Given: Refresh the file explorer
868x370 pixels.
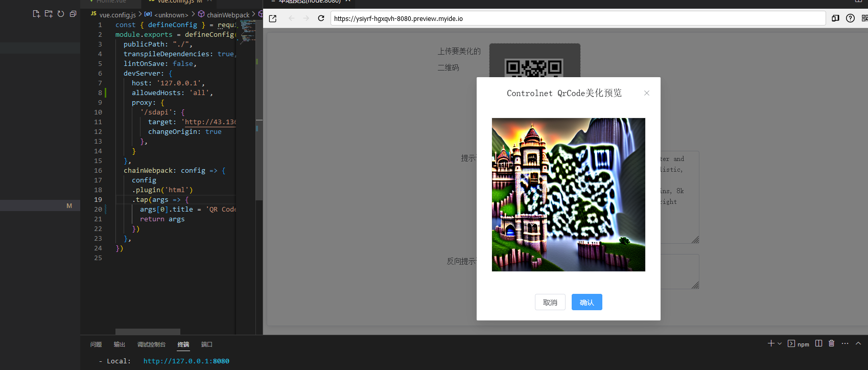Looking at the screenshot, I should (61, 14).
